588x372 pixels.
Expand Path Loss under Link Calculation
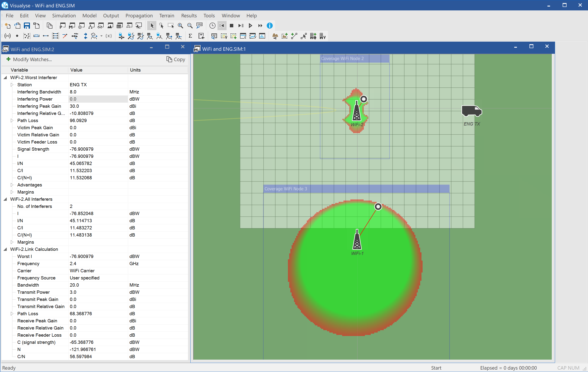tap(12, 314)
